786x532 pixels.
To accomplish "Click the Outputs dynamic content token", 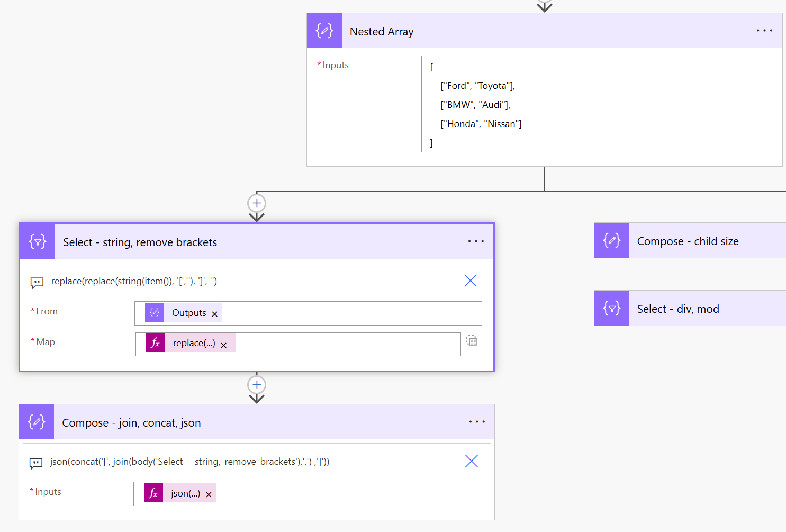I will (188, 313).
